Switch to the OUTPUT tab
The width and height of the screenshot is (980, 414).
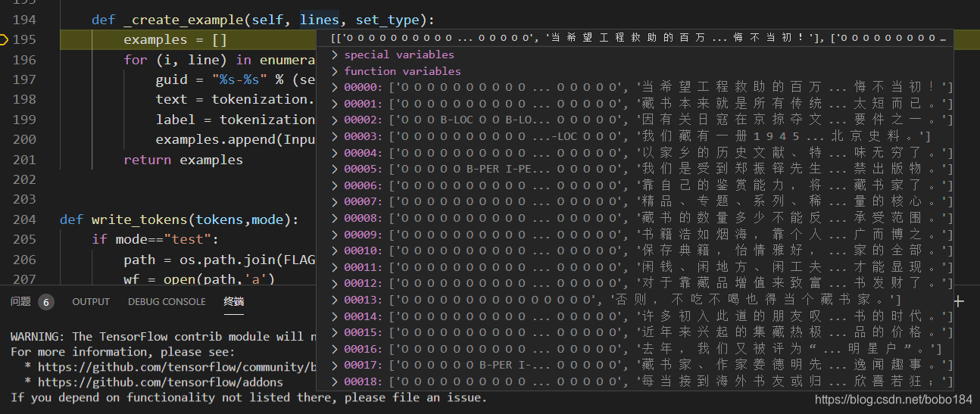coord(91,301)
